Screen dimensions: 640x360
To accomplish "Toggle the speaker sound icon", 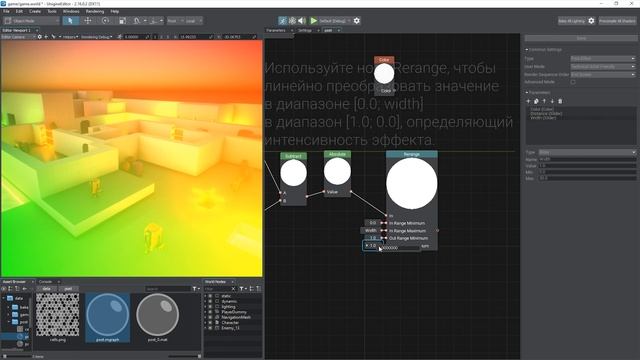I will (302, 20).
